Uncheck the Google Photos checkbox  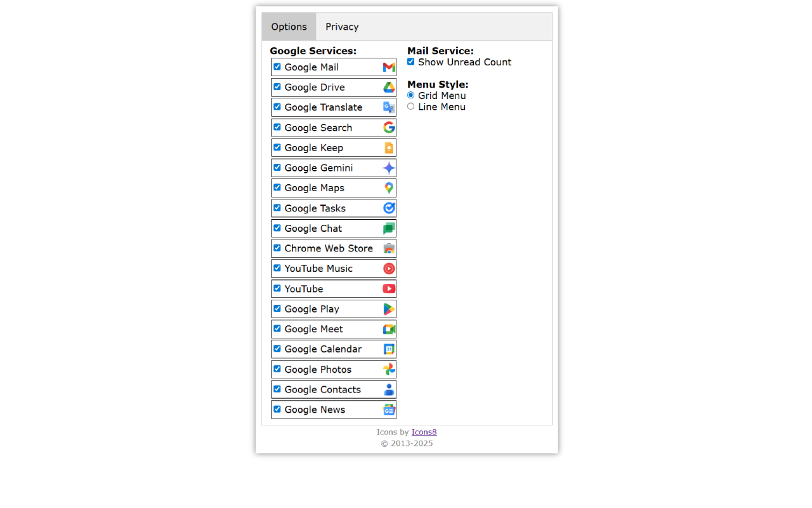pyautogui.click(x=277, y=369)
